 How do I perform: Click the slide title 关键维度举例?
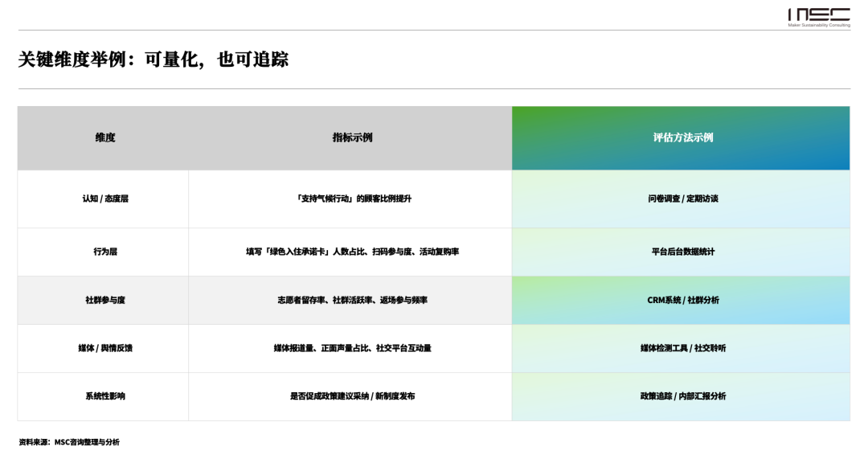click(x=153, y=59)
